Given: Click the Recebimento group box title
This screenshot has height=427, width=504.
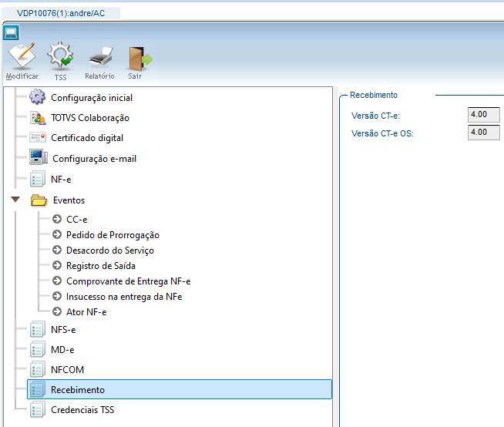Looking at the screenshot, I should pyautogui.click(x=374, y=95).
